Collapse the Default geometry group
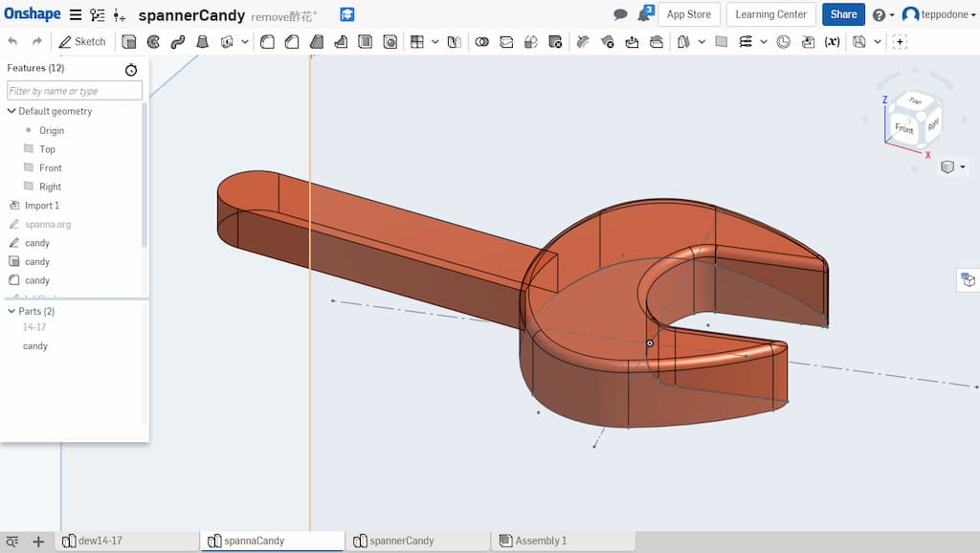Screen dimensions: 980x553 point(11,111)
